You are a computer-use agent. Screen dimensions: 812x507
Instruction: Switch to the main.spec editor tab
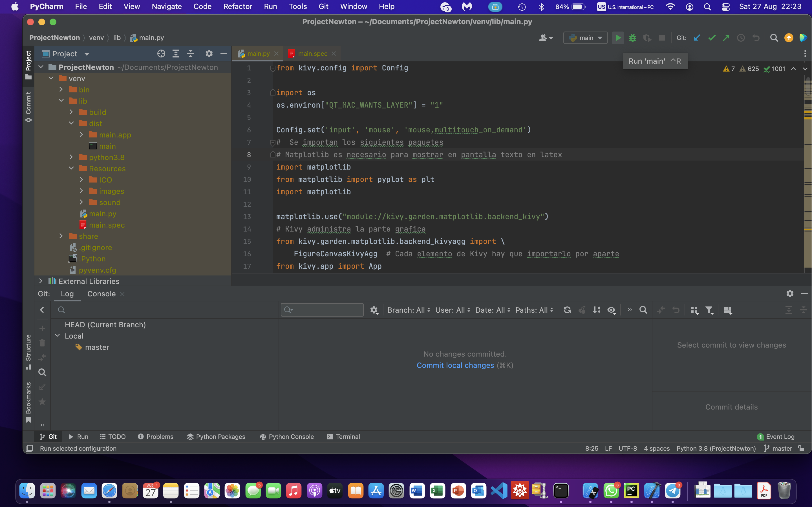coord(312,54)
